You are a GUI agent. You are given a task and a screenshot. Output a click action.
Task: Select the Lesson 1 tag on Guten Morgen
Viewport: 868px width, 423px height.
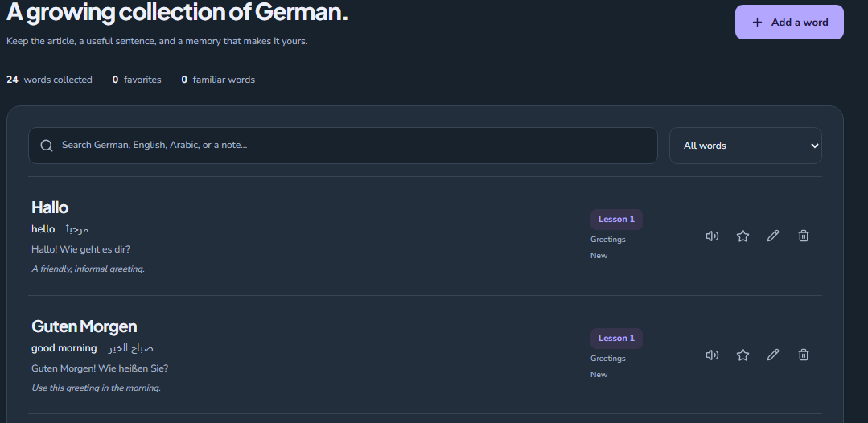pyautogui.click(x=616, y=339)
